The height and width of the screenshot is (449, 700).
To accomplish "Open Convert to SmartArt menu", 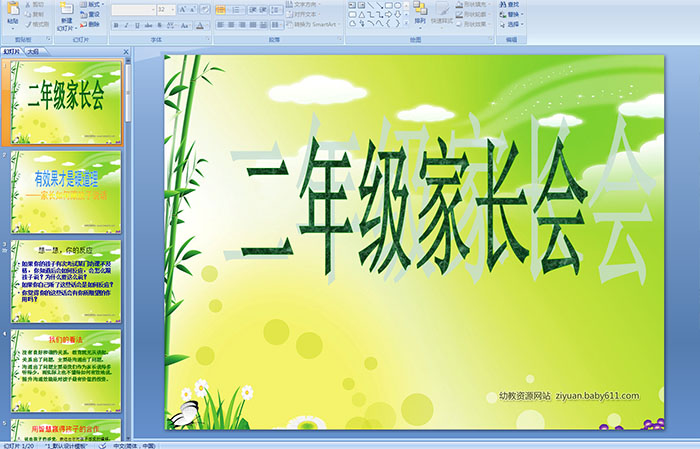I will pyautogui.click(x=313, y=24).
